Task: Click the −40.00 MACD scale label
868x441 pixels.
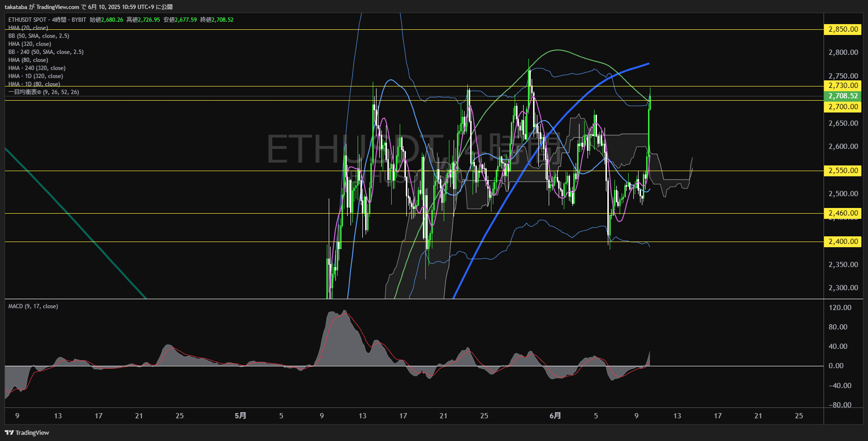Action: click(x=840, y=386)
